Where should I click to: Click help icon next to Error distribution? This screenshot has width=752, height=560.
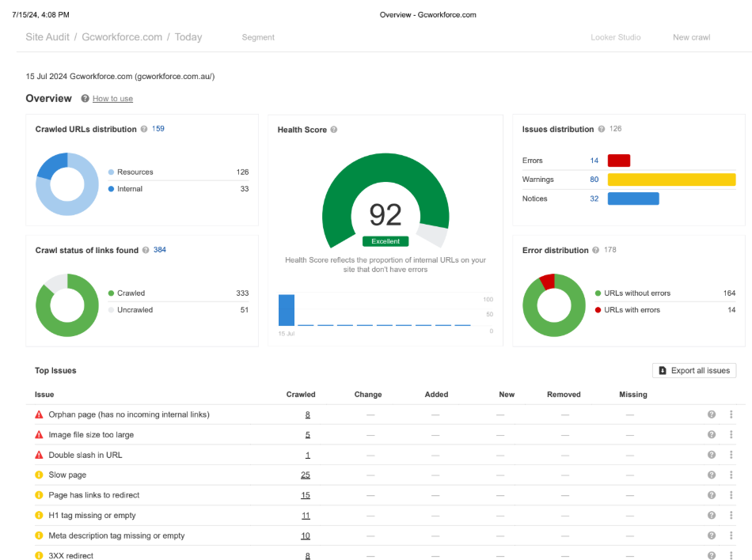(x=595, y=250)
